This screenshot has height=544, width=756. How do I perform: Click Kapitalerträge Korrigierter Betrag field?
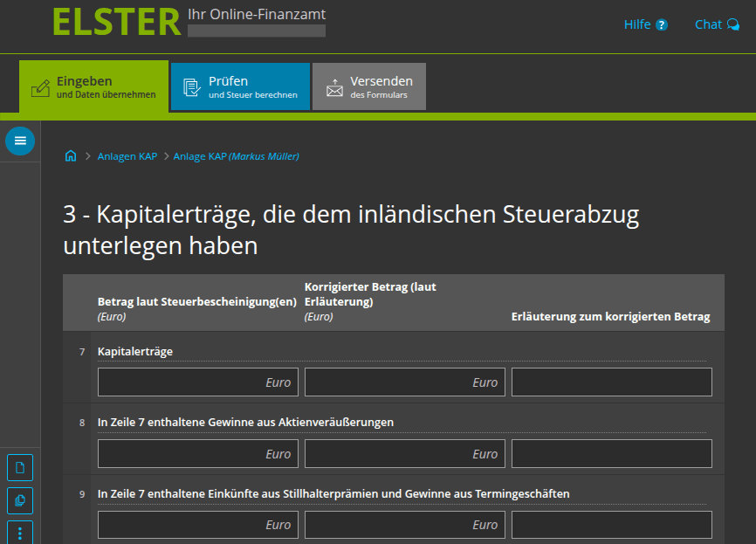(404, 382)
